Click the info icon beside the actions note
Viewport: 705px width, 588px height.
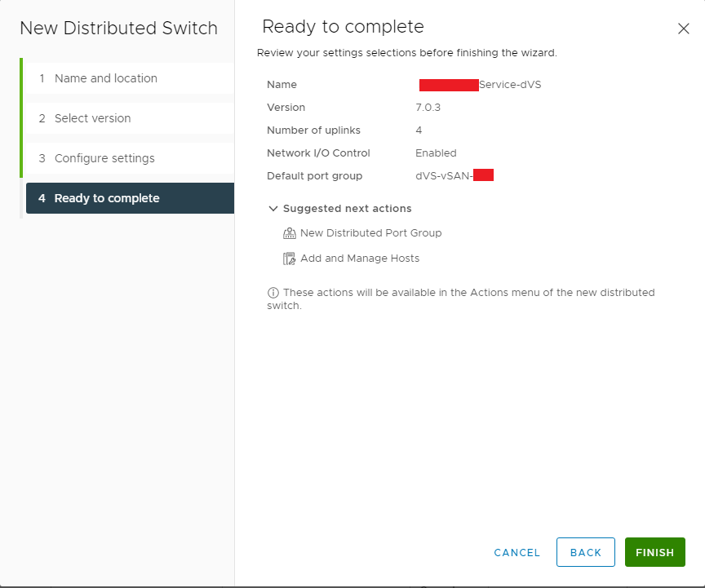(273, 293)
